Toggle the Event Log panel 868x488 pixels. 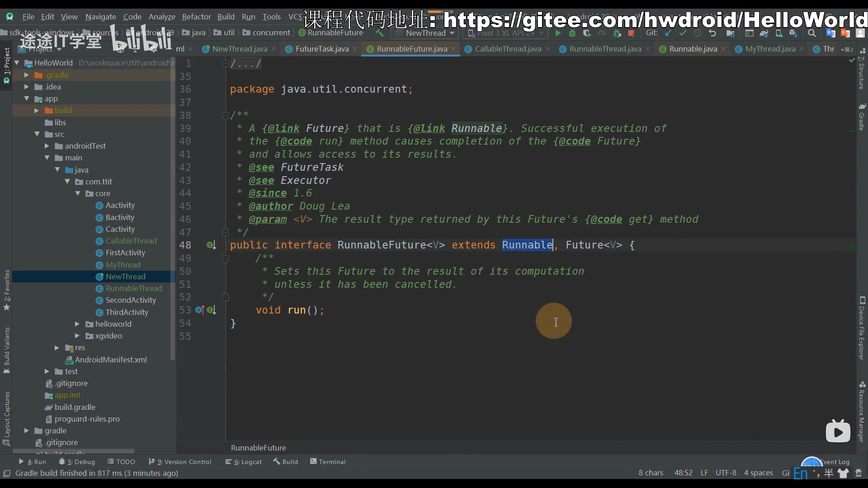click(835, 462)
